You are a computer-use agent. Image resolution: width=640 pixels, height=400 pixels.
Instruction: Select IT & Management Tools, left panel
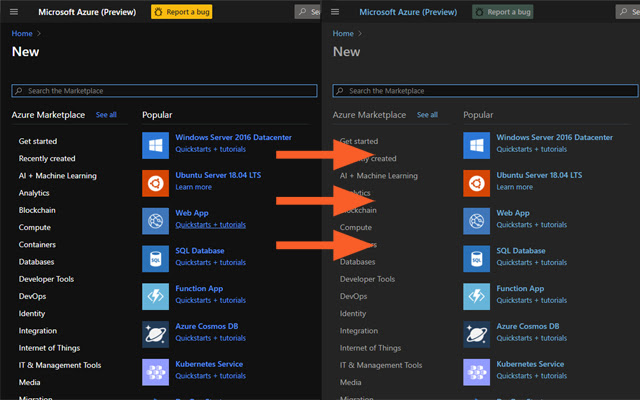[x=60, y=365]
